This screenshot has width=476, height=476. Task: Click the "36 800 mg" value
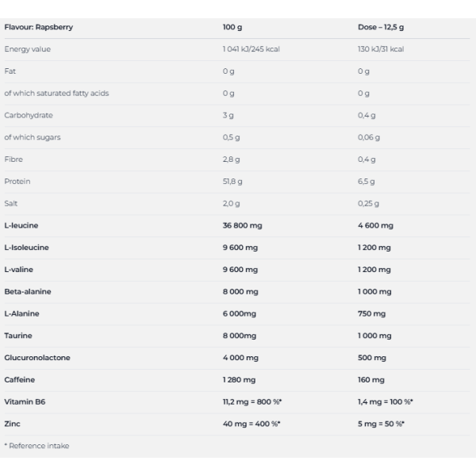[242, 225]
